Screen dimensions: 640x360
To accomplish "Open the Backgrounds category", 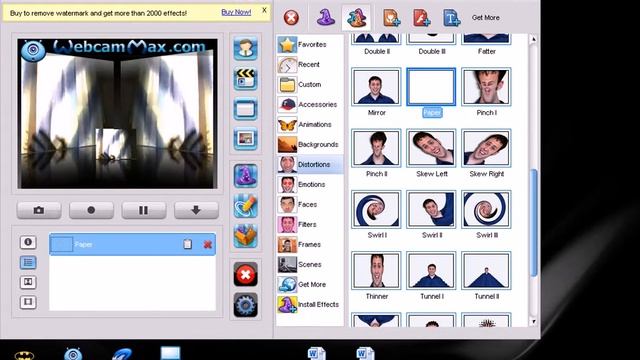I will coord(309,144).
